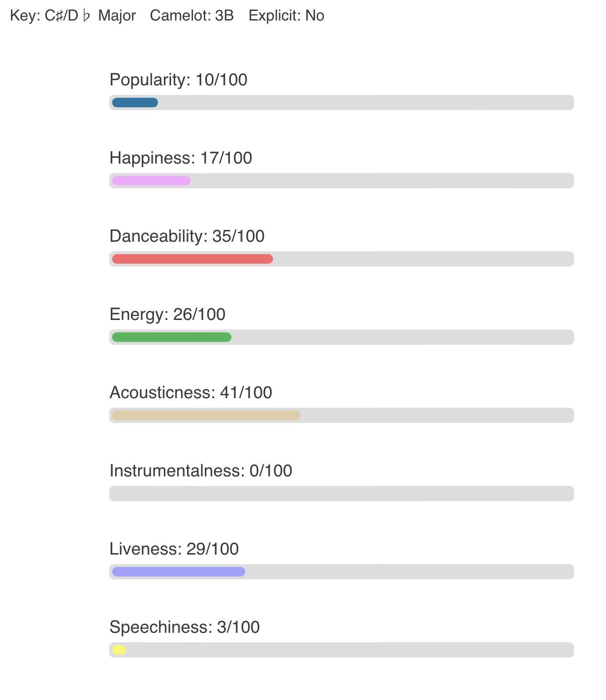The image size is (606, 700).
Task: Click the blue Popularity progress bar
Action: tap(135, 103)
